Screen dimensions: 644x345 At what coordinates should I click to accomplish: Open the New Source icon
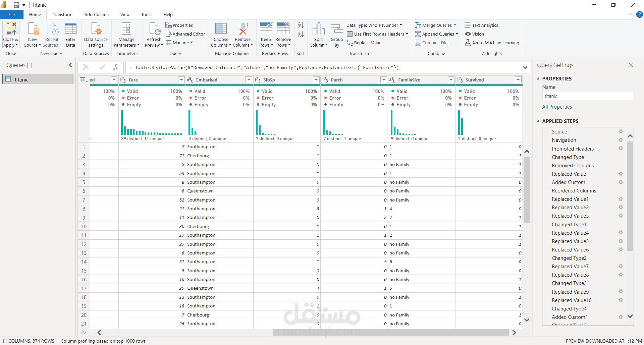[33, 29]
